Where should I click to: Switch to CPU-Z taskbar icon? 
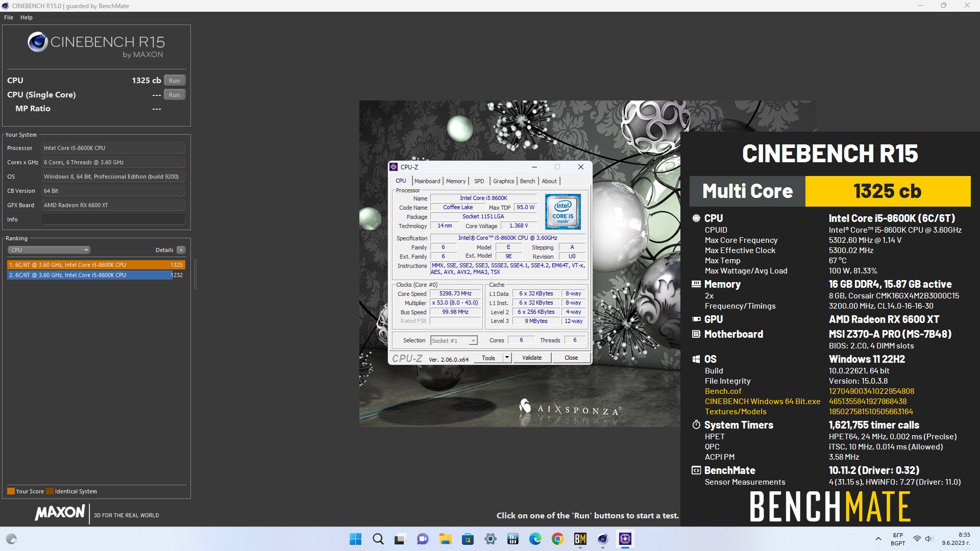[x=625, y=539]
